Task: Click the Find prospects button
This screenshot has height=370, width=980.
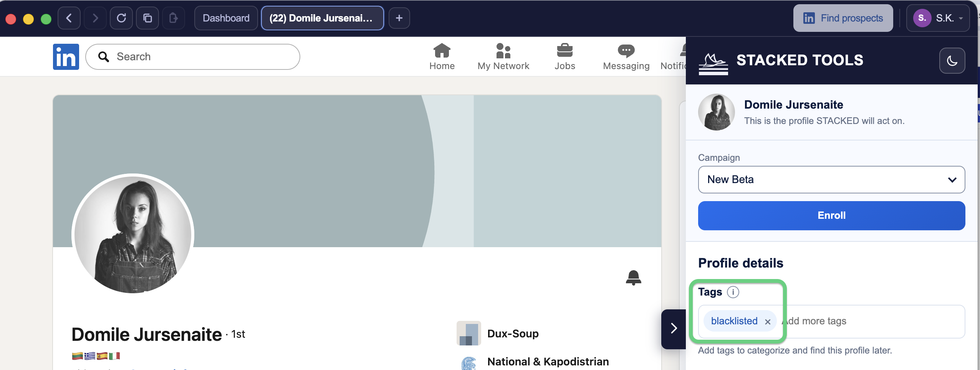Action: [843, 18]
